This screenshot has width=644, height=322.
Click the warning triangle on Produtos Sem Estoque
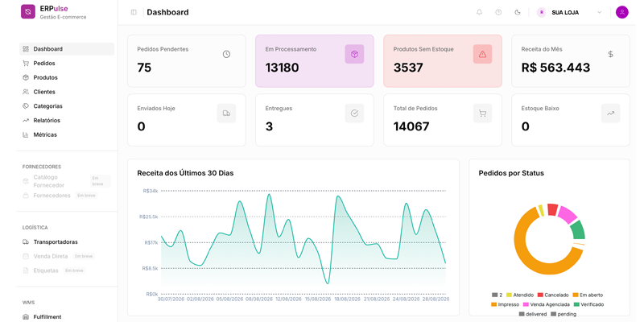pyautogui.click(x=482, y=54)
